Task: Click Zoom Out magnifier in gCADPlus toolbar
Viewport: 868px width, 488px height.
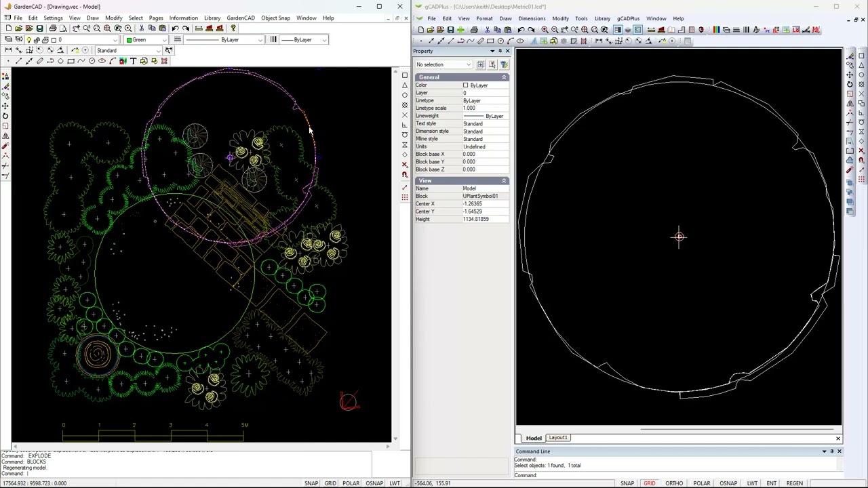Action: click(555, 30)
